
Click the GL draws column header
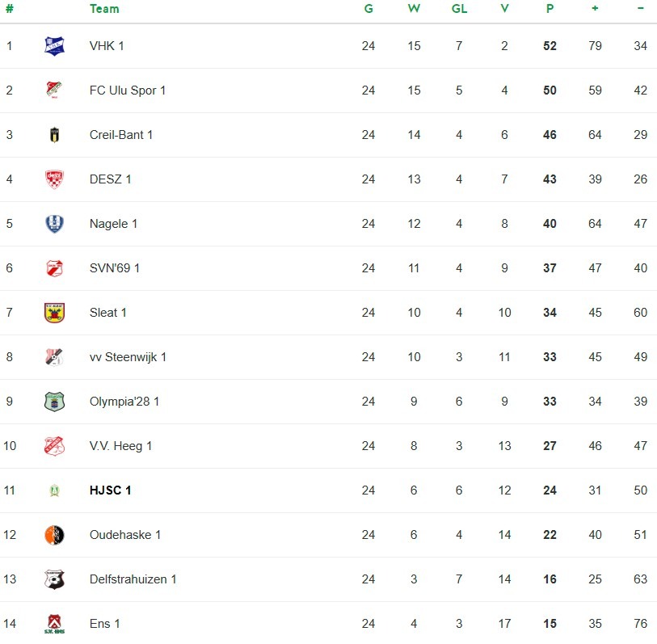[x=459, y=9]
